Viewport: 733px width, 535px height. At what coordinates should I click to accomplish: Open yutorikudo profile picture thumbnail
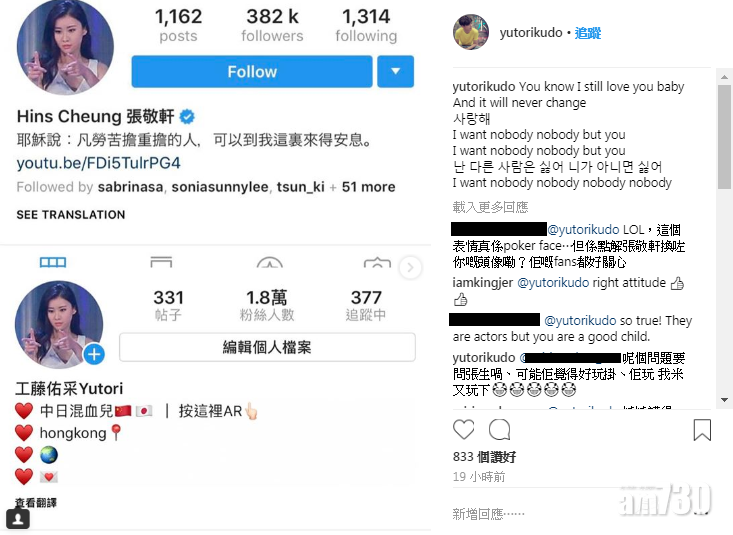point(471,32)
